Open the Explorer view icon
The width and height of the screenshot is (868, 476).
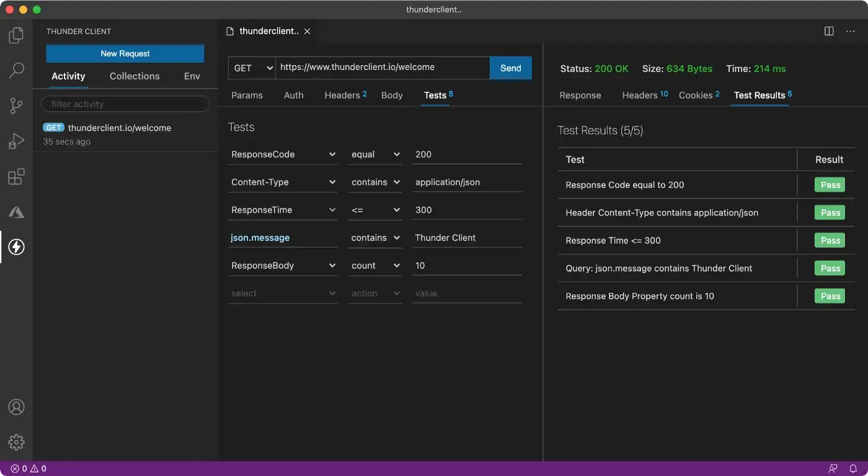click(x=16, y=35)
